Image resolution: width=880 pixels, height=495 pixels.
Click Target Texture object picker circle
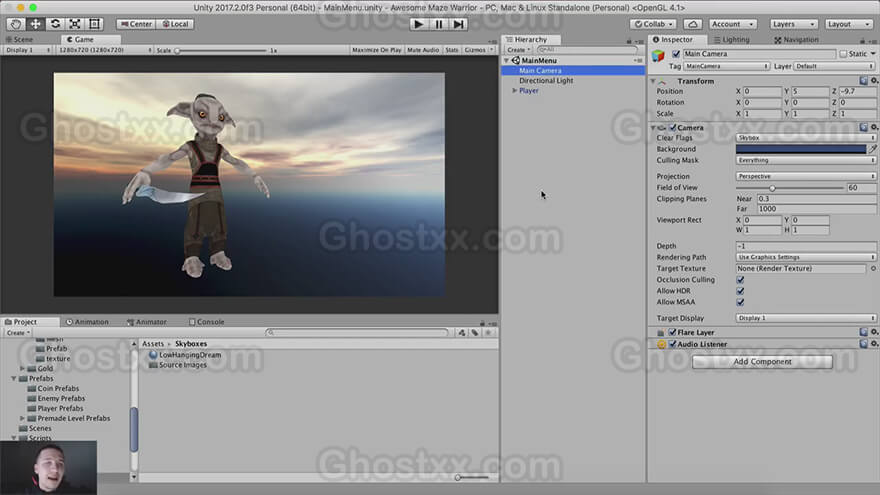point(873,269)
